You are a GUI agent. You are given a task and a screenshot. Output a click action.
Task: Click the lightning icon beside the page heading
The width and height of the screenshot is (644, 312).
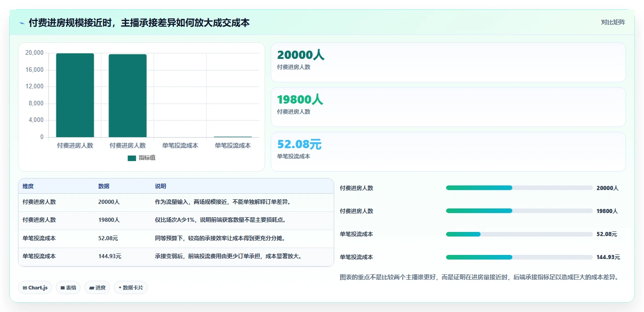pos(22,23)
